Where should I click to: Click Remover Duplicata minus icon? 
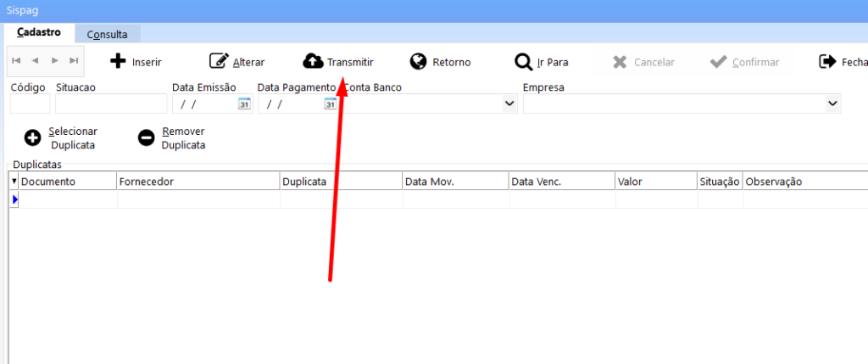[147, 138]
